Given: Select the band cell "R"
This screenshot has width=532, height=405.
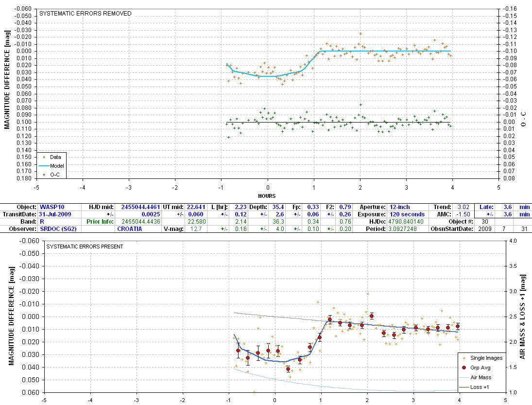Looking at the screenshot, I should coord(42,222).
